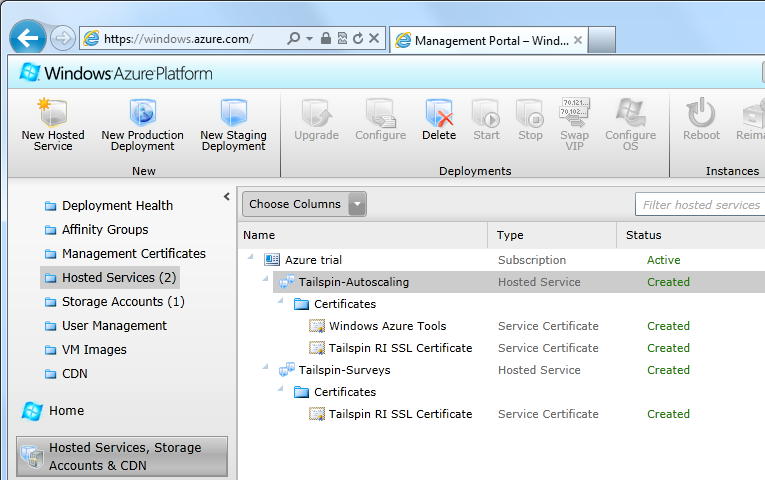Image resolution: width=765 pixels, height=480 pixels.
Task: Sort by the Status column header
Action: coord(691,235)
